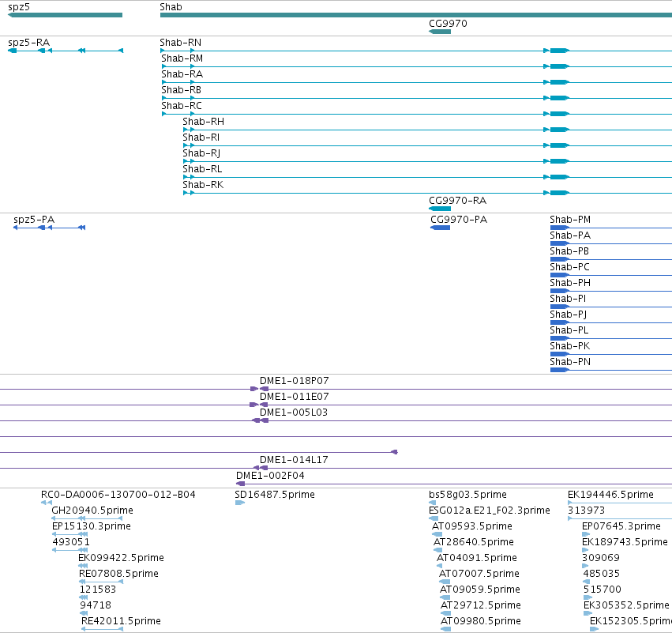Select the 121583 feature label
The height and width of the screenshot is (633, 672).
point(98,590)
